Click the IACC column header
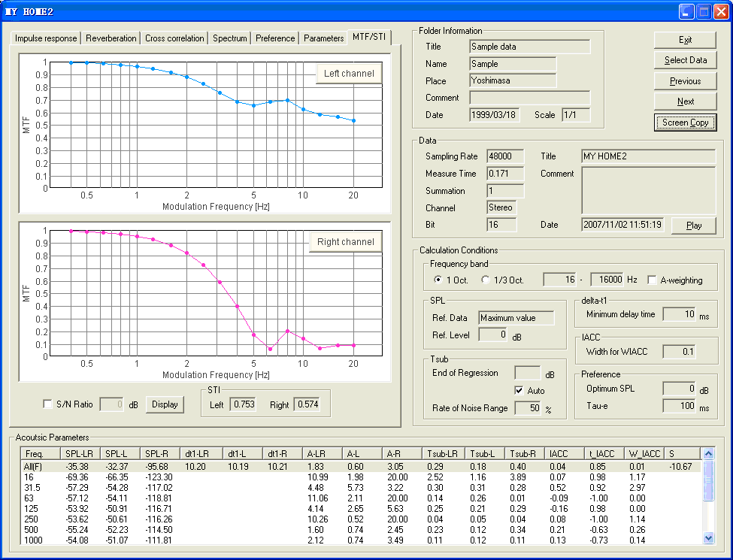This screenshot has height=560, width=733. pyautogui.click(x=565, y=453)
